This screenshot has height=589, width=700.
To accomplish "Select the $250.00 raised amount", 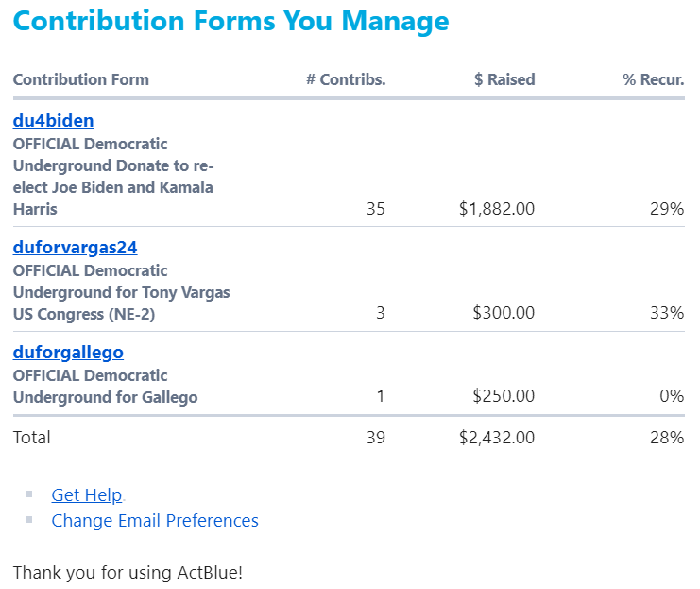I will (504, 397).
